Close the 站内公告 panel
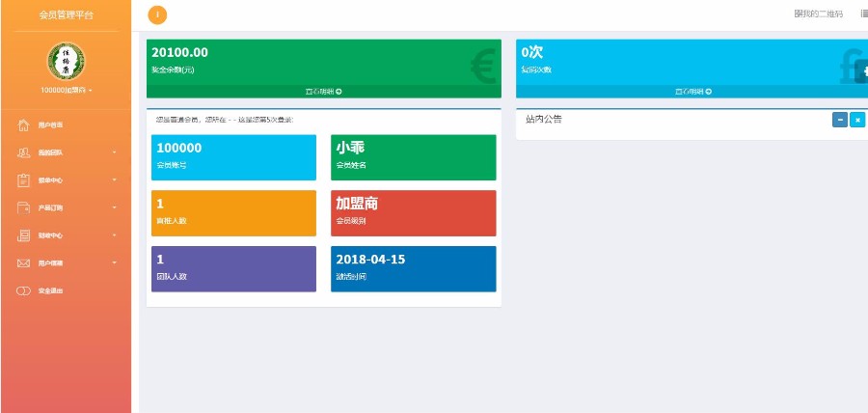Viewport: 868px width, 413px height. (857, 120)
